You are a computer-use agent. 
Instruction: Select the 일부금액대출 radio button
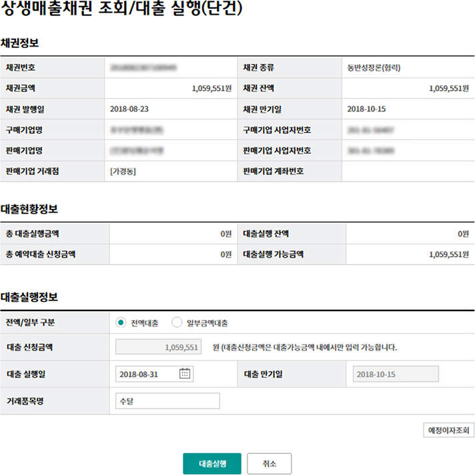click(177, 322)
